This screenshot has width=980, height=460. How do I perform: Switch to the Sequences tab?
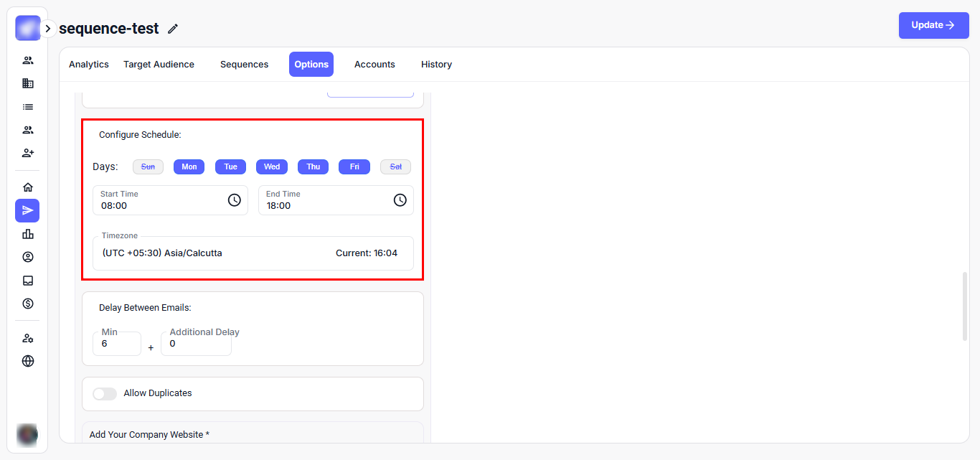[x=244, y=65]
